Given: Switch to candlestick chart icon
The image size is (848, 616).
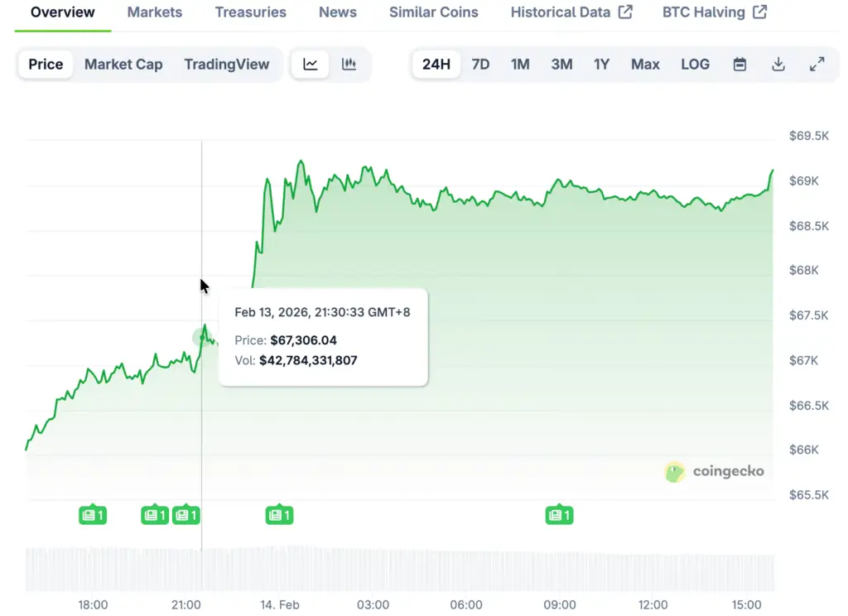Looking at the screenshot, I should 349,65.
